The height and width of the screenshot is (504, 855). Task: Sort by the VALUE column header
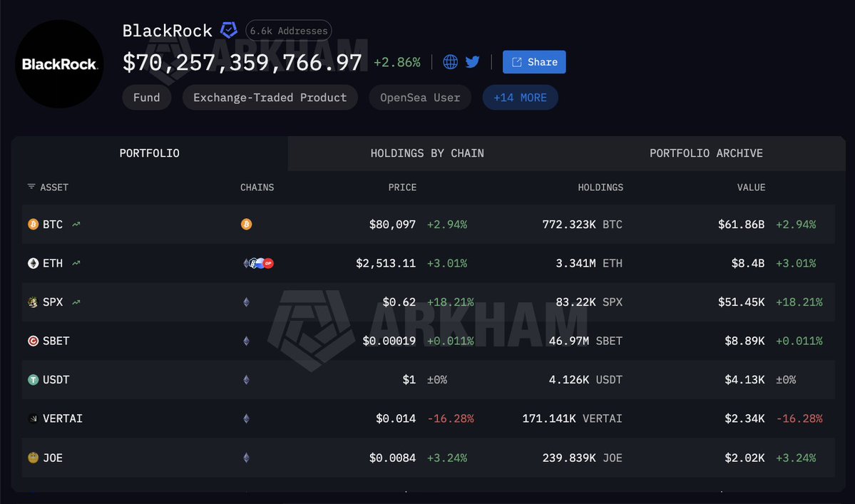tap(751, 187)
